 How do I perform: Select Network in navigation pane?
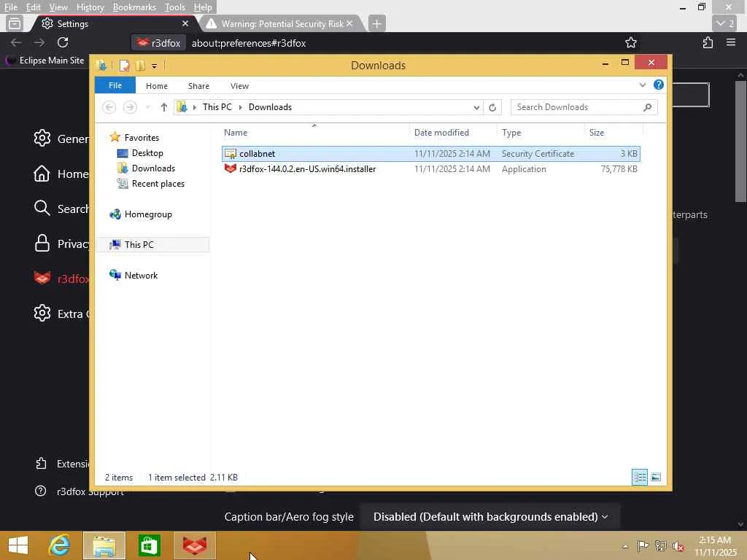[141, 275]
